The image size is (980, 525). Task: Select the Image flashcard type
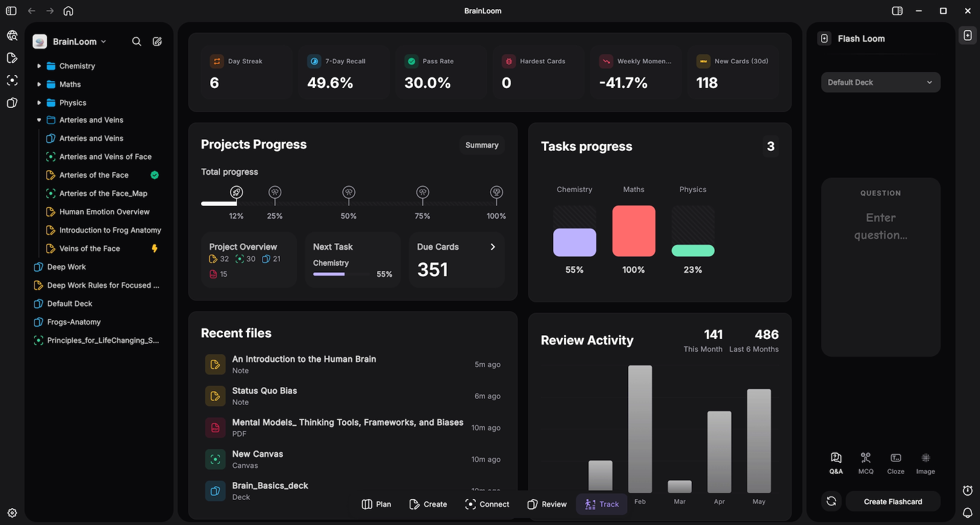coord(925,463)
